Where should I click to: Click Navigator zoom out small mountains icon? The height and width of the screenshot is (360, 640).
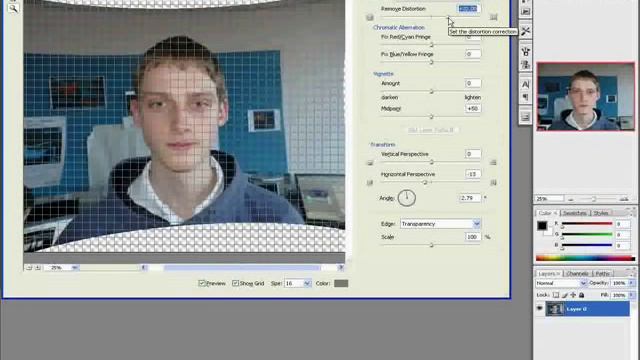(571, 199)
